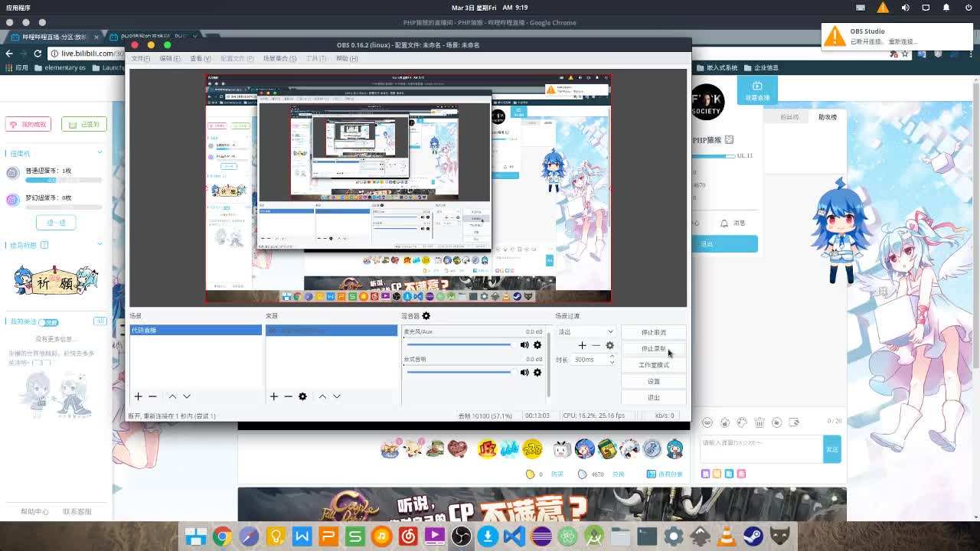
Task: Open the source properties gear icon
Action: click(x=302, y=396)
